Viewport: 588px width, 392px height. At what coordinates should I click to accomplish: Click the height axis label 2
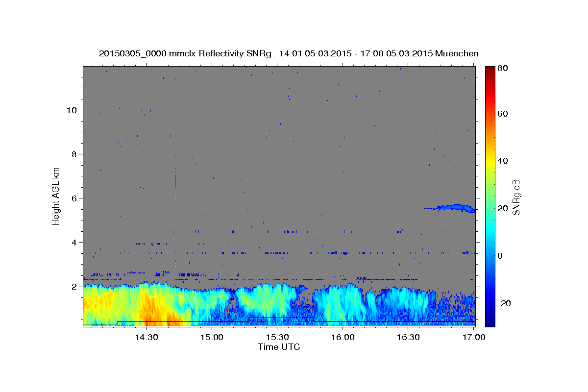click(x=73, y=286)
